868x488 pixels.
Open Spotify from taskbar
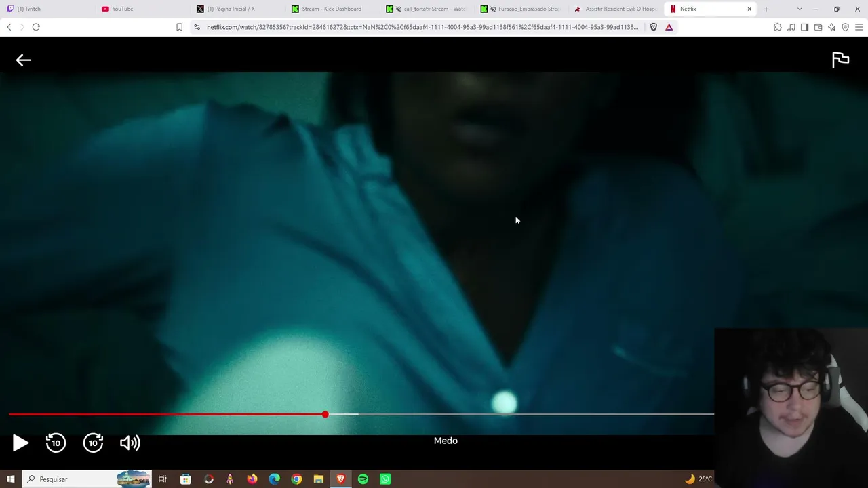click(363, 479)
